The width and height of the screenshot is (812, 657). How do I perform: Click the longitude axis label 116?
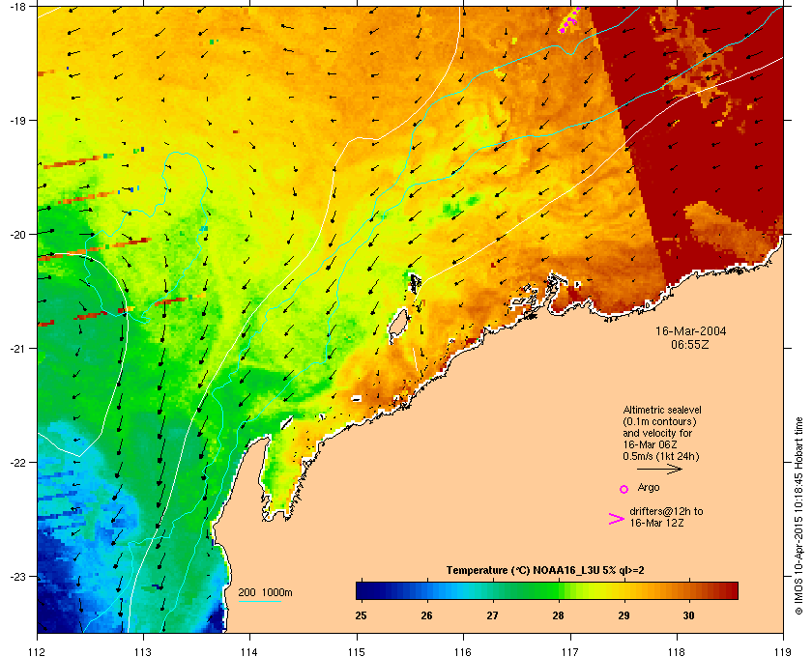pyautogui.click(x=463, y=652)
